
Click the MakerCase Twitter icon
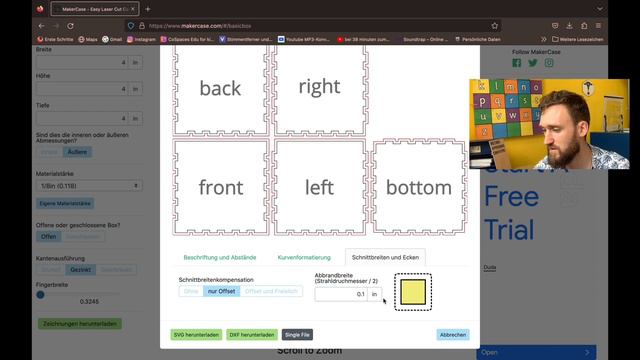pos(533,63)
